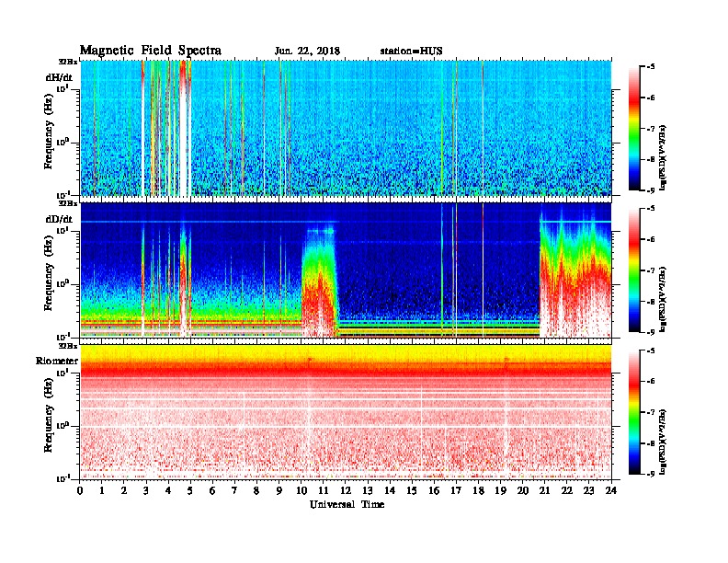Click the dH/dt color bar's PSD units label
728x563 pixels.
[663, 158]
